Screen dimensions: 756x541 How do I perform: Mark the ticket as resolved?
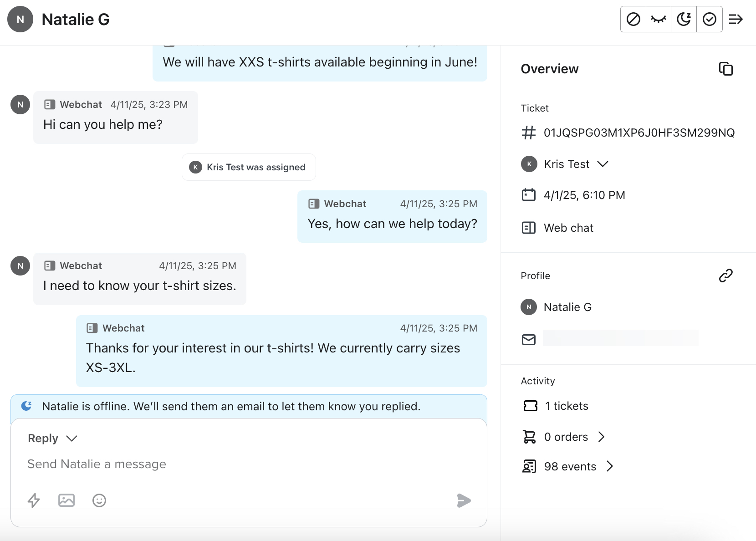[x=710, y=19]
